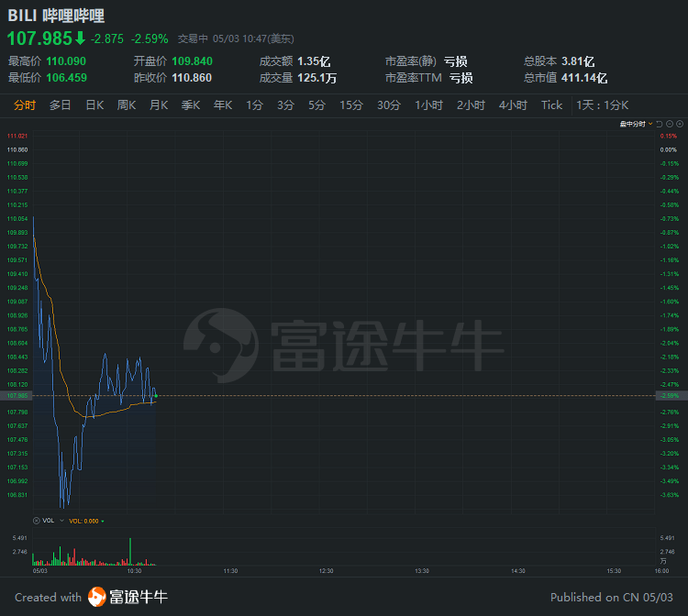This screenshot has height=616, width=688.
Task: Click the percent change -2.59% in header
Action: (x=150, y=39)
